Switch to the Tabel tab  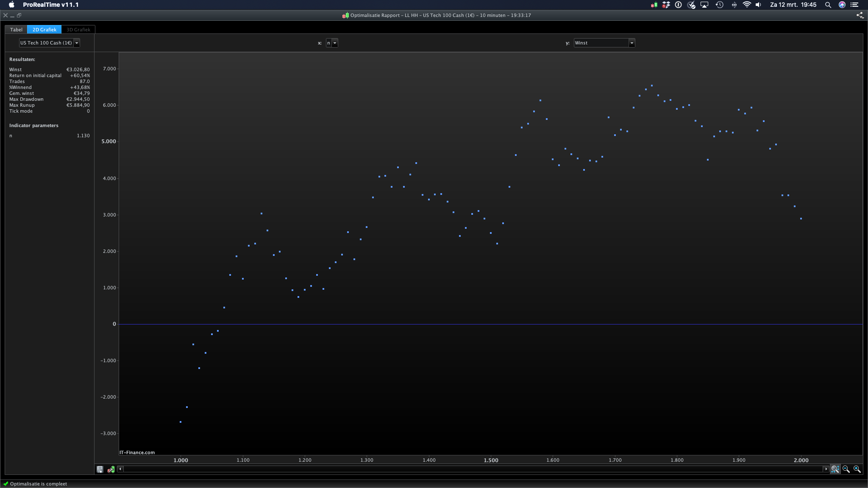[16, 30]
